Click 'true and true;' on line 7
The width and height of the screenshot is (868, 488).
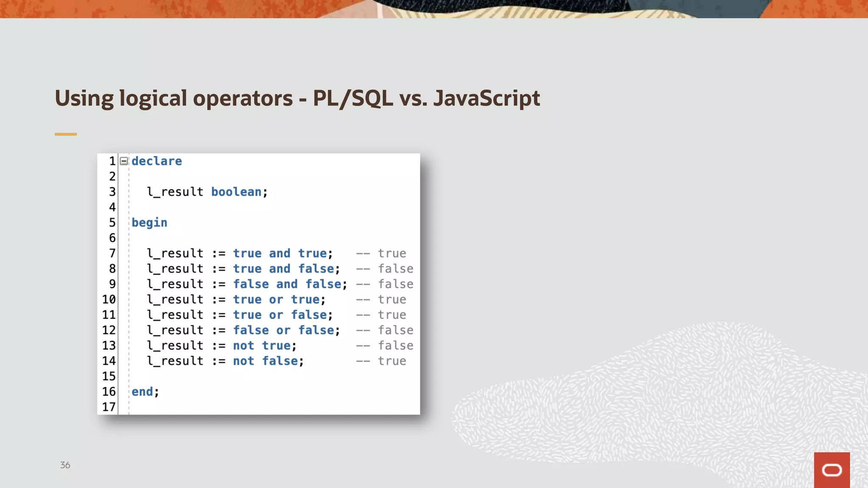pyautogui.click(x=283, y=253)
